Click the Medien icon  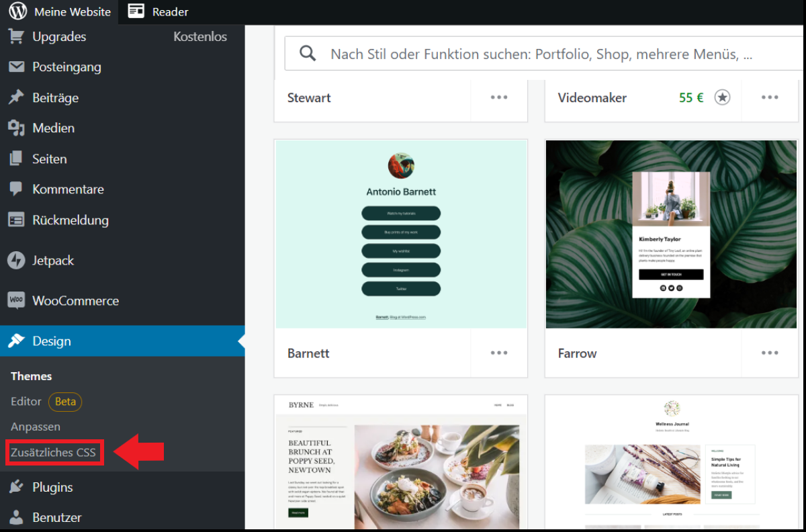(x=16, y=128)
